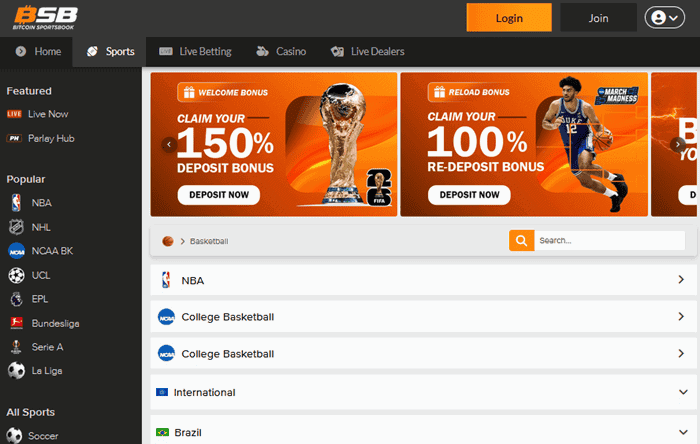The image size is (700, 444).
Task: Click the orange search magnifier button
Action: [x=521, y=241]
